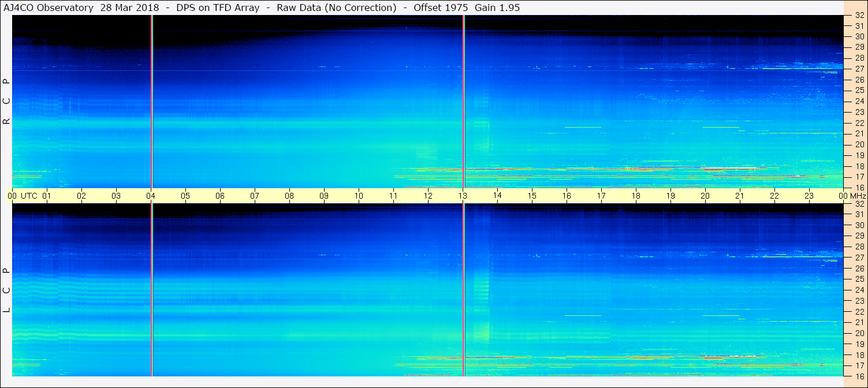This screenshot has width=868, height=388.
Task: Click hour label "05" on time axis
Action: coord(185,196)
